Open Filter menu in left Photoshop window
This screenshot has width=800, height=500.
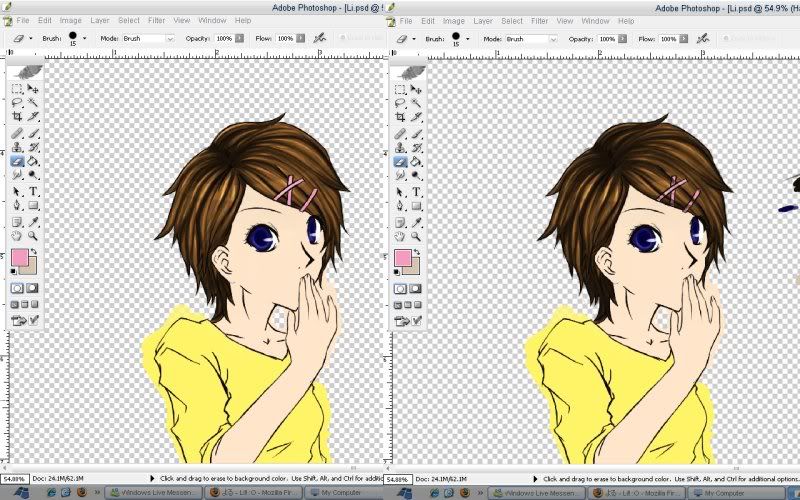[157, 20]
